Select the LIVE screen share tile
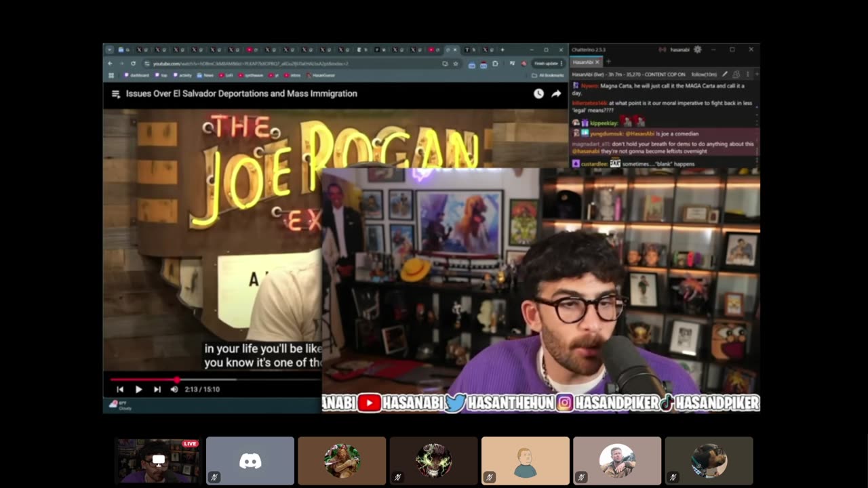The height and width of the screenshot is (488, 868). (158, 460)
